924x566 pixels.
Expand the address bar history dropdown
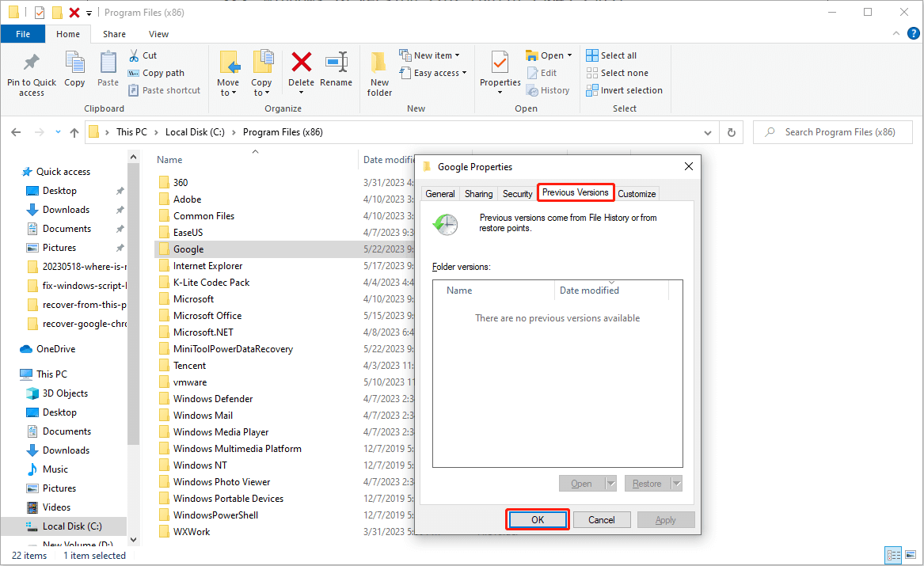tap(708, 132)
